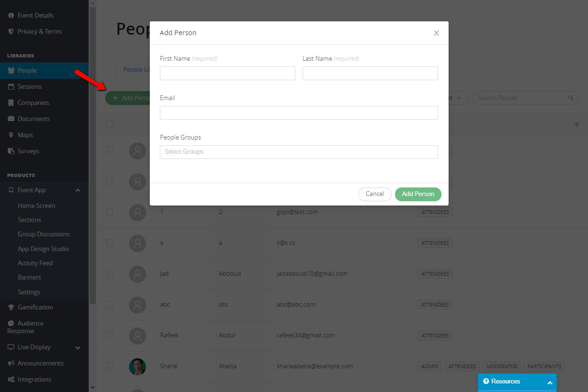This screenshot has height=392, width=588.
Task: Click Shane Abeita's profile photo
Action: (138, 366)
